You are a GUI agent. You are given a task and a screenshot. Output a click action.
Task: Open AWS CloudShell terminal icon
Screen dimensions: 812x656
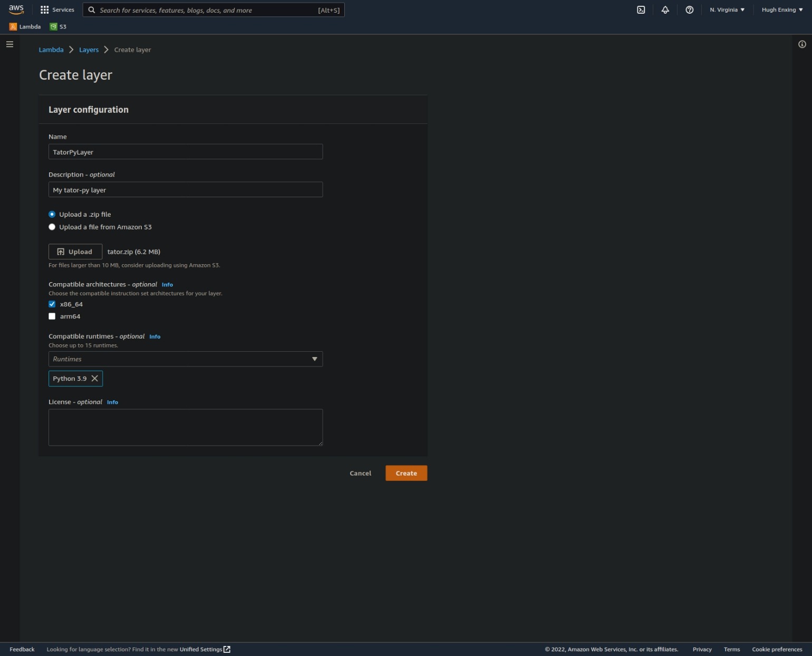tap(641, 9)
